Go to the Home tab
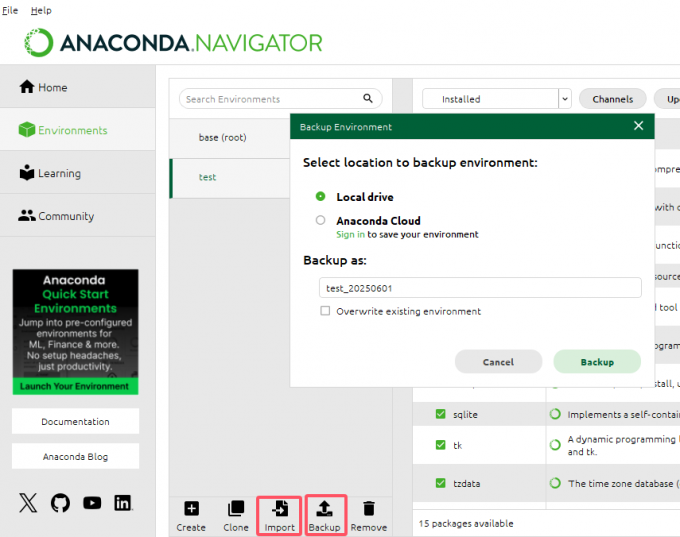680x537 pixels. point(78,87)
